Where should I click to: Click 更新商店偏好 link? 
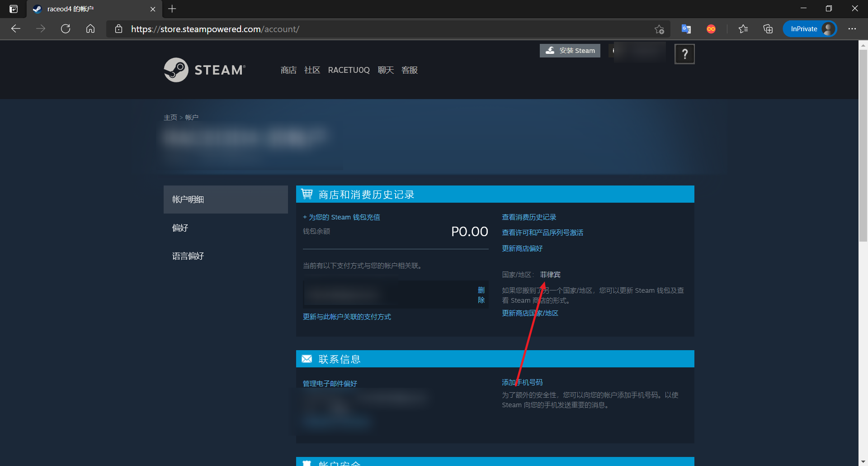[x=522, y=248]
